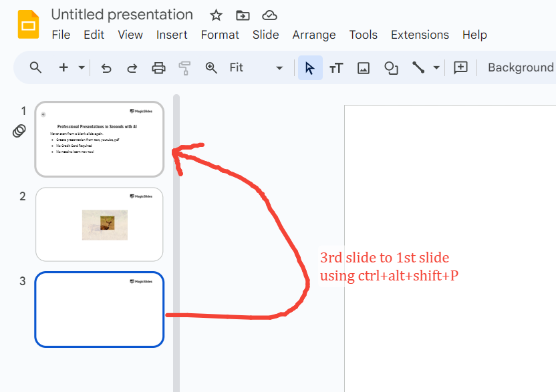This screenshot has width=556, height=392.
Task: Select the paint format roller icon
Action: coord(184,67)
